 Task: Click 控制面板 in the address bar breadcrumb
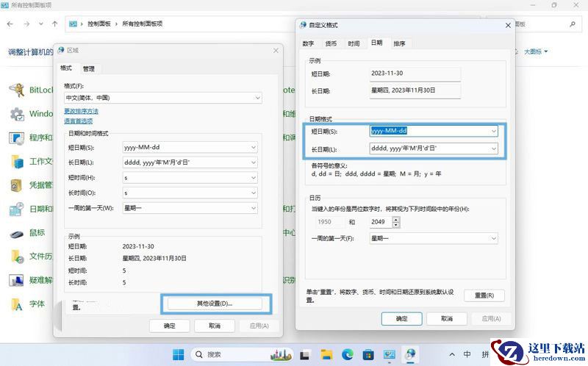click(99, 24)
